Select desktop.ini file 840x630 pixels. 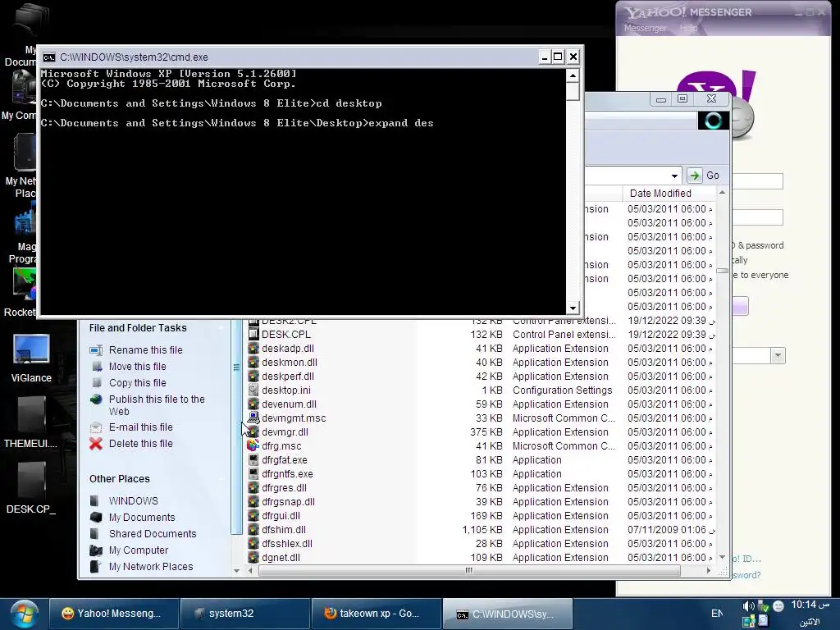click(286, 390)
